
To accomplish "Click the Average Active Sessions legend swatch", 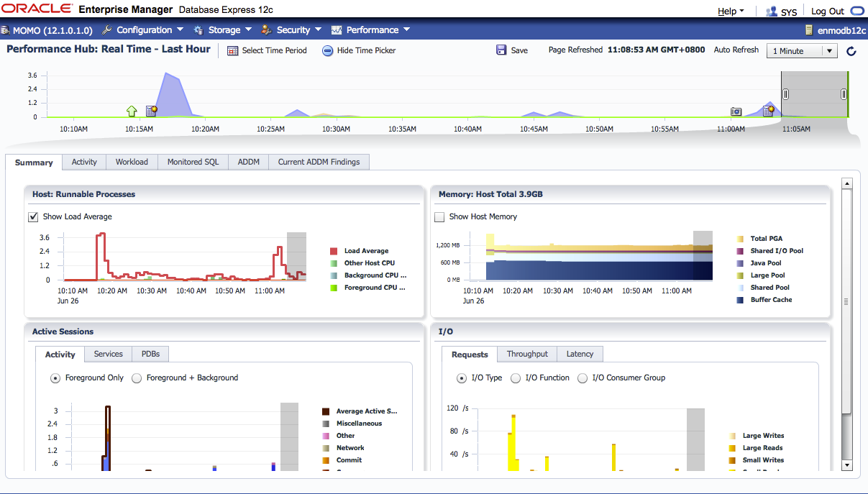I will [326, 412].
